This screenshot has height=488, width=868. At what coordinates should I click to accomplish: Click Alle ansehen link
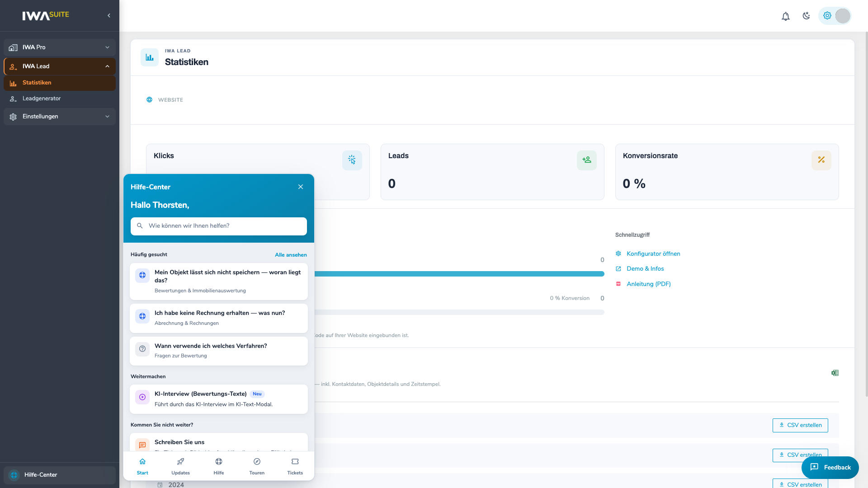[291, 255]
